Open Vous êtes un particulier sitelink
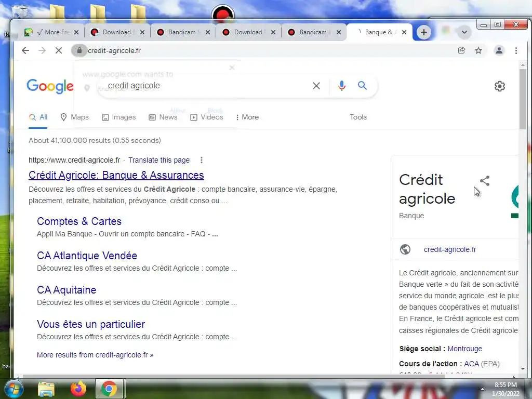Screen dimensions: 532x399 pyautogui.click(x=91, y=324)
